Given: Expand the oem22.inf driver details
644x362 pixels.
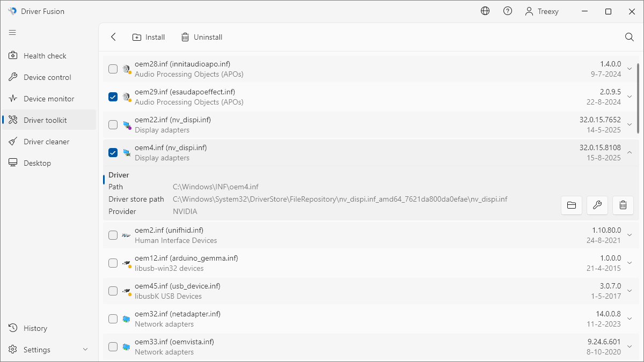Looking at the screenshot, I should click(630, 124).
